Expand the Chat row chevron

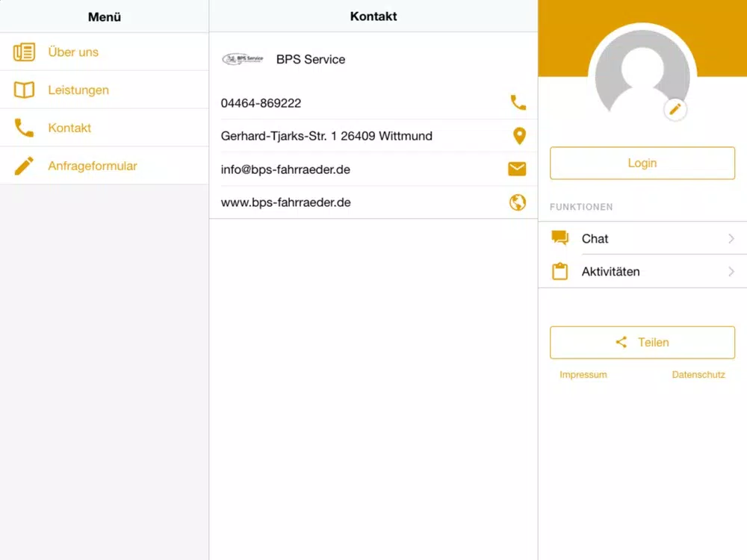[731, 239]
